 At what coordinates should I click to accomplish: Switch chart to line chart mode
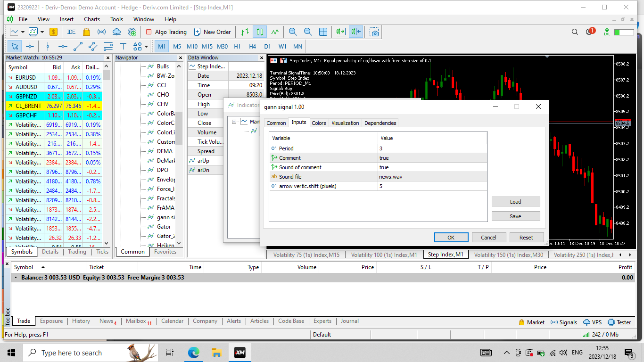275,32
